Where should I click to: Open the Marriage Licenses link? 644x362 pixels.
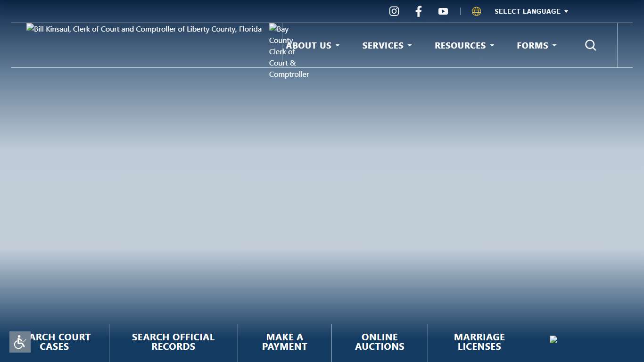click(x=479, y=342)
